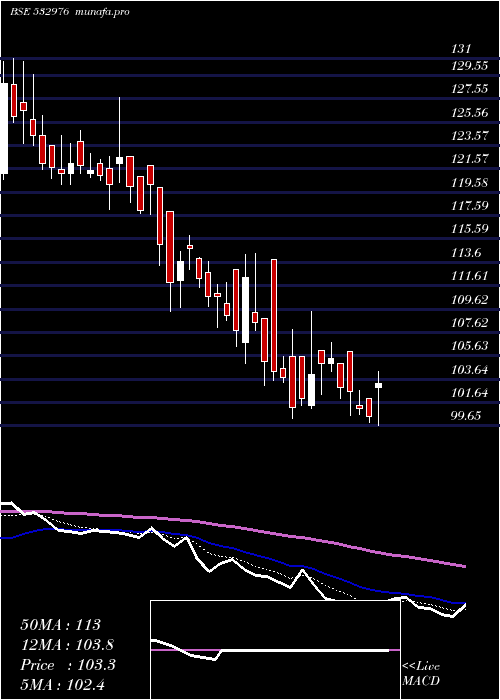This screenshot has height=700, width=500.
Task: Click the <<Live MACD label
Action: coord(421,674)
